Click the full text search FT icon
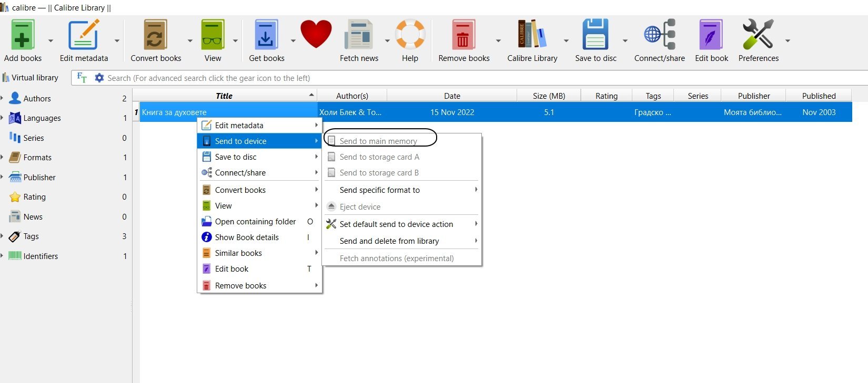This screenshot has height=383, width=868. (82, 78)
